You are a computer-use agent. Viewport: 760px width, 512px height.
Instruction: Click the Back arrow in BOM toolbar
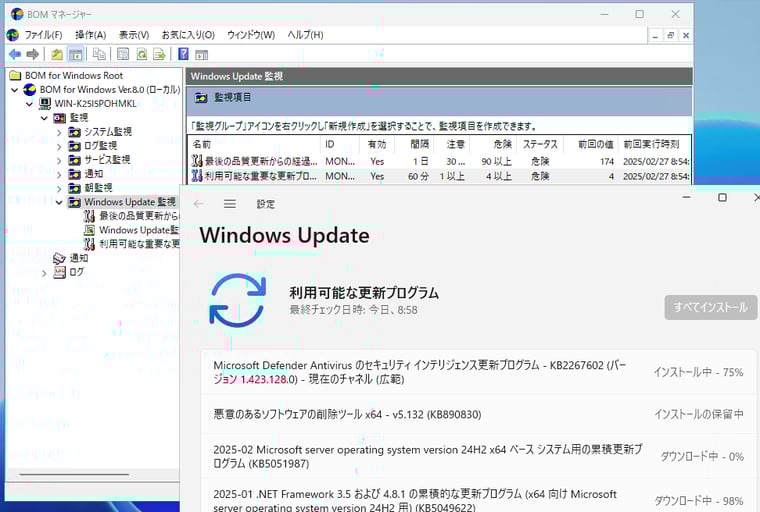pos(15,54)
